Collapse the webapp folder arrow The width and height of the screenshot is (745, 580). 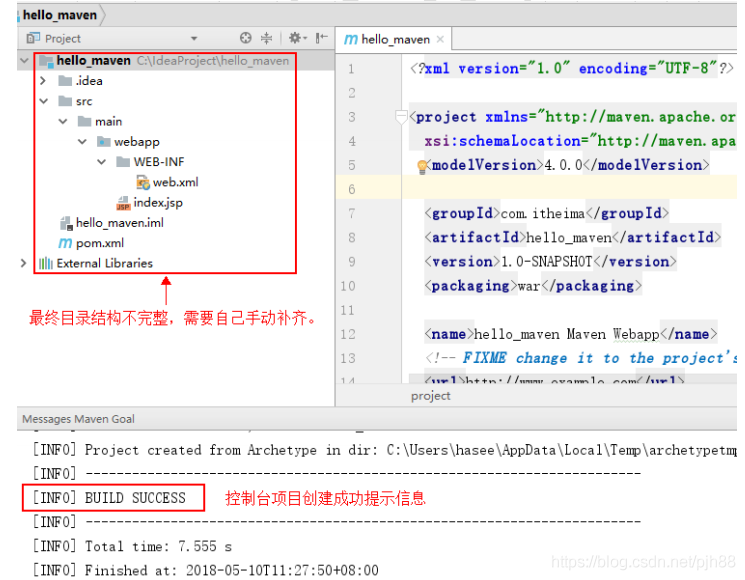(83, 142)
